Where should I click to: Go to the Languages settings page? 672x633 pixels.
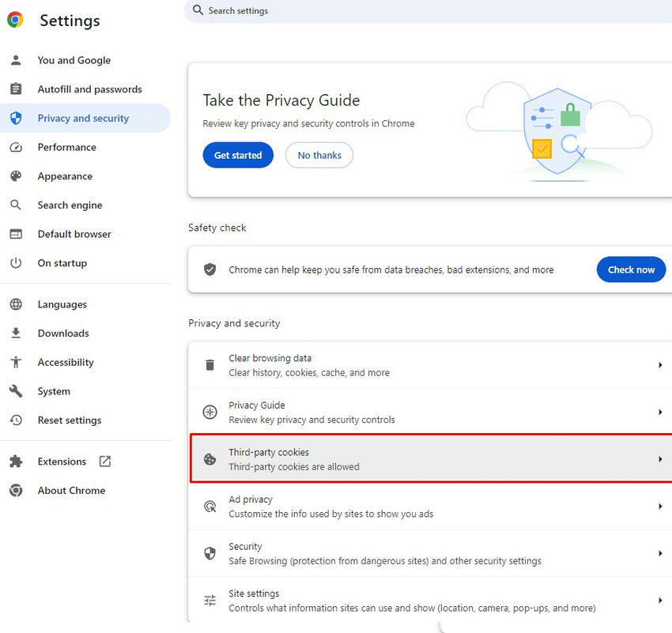62,304
